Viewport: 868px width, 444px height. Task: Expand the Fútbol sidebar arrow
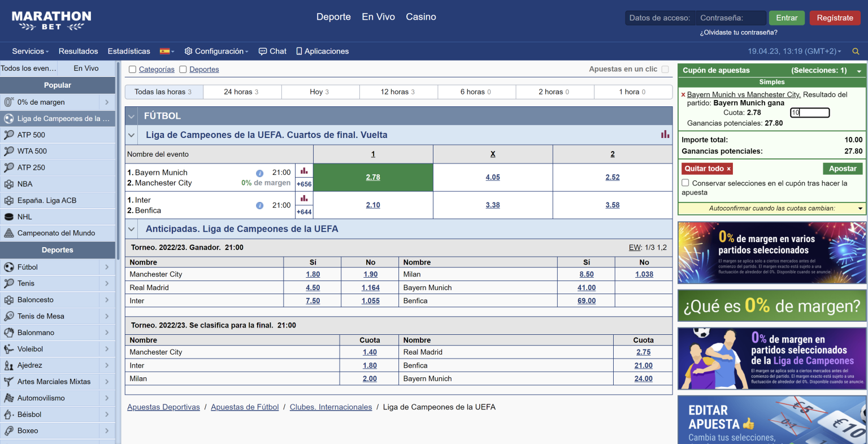(x=107, y=267)
